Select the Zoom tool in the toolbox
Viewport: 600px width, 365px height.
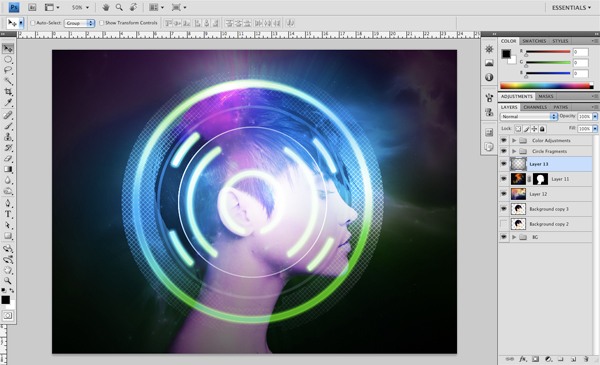tap(8, 281)
